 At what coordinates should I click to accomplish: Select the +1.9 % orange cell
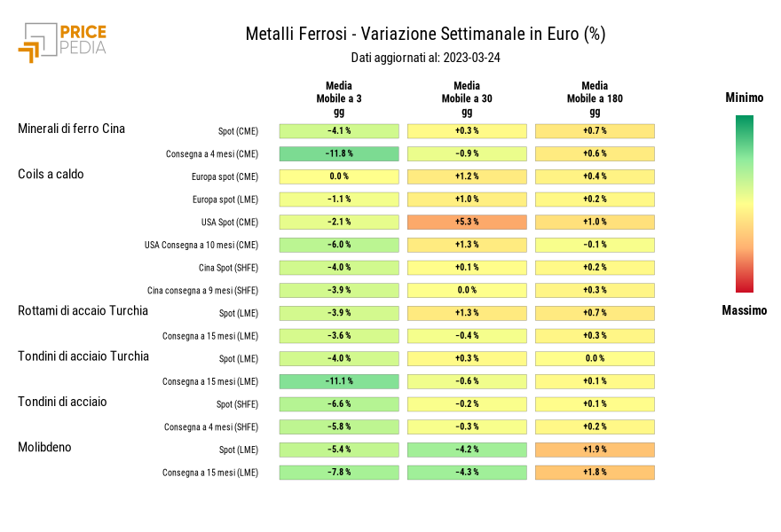click(595, 450)
